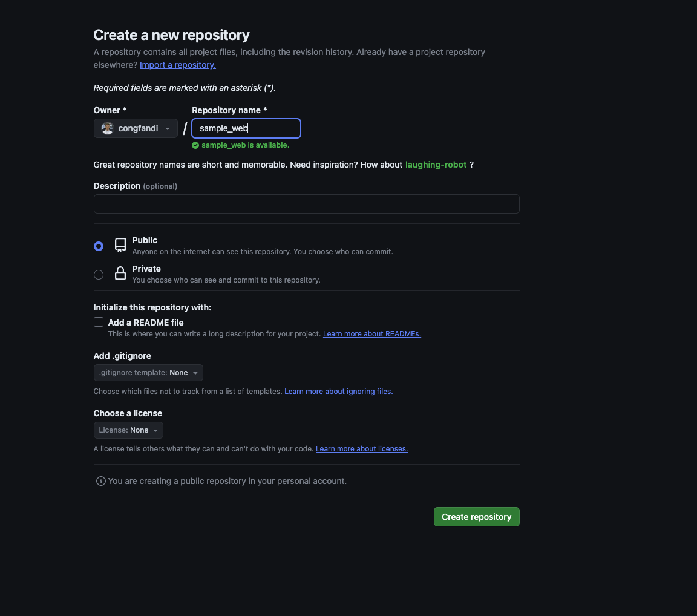Viewport: 697px width, 616px height.
Task: Focus the Repository name input field
Action: tap(246, 128)
